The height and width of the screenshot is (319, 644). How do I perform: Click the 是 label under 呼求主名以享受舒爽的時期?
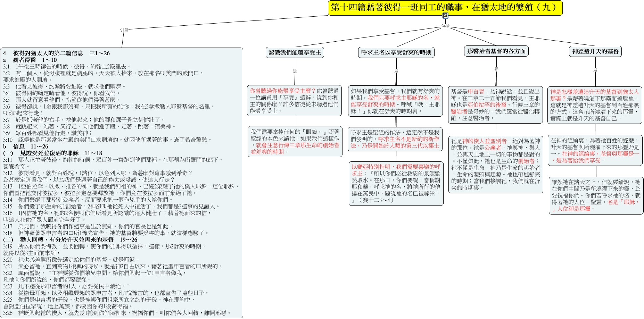pos(396,71)
